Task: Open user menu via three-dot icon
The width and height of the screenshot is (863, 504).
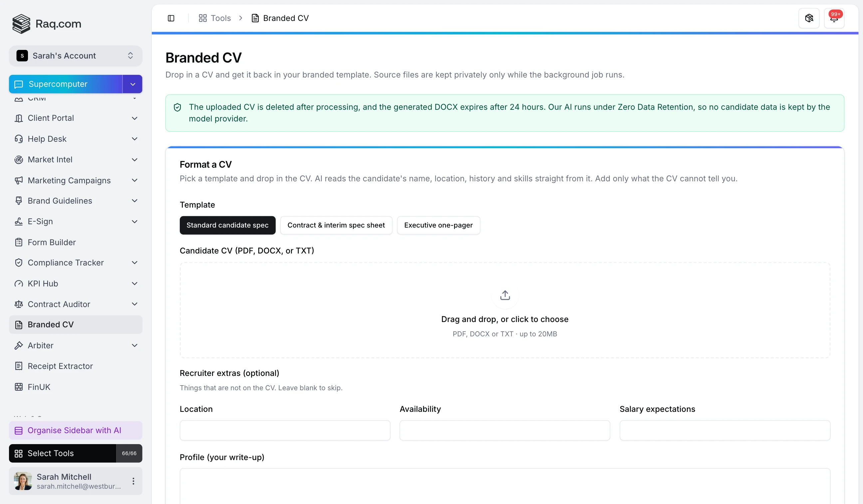Action: point(133,481)
